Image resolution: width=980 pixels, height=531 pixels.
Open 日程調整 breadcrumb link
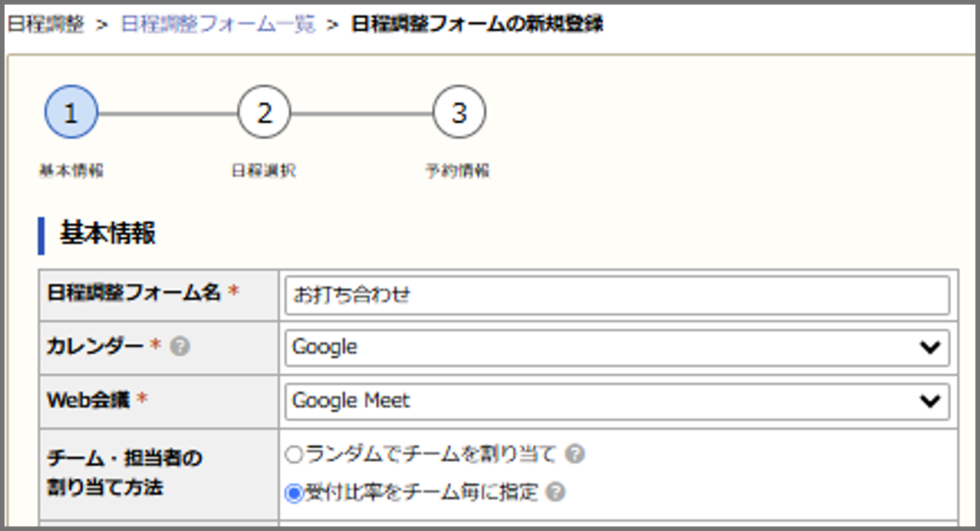pos(46,24)
